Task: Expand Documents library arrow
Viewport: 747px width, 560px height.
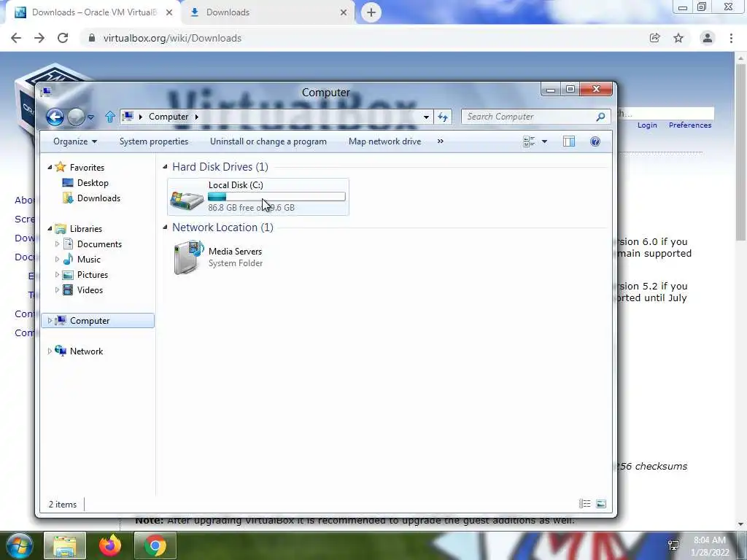Action: 57,244
